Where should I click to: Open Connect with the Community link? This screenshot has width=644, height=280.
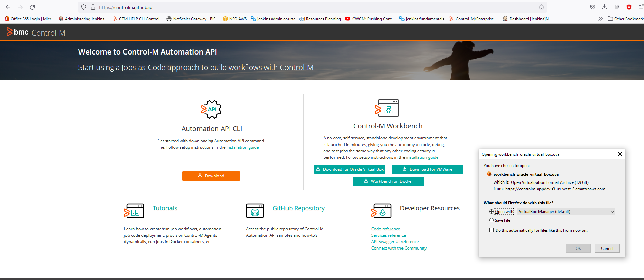pos(399,248)
